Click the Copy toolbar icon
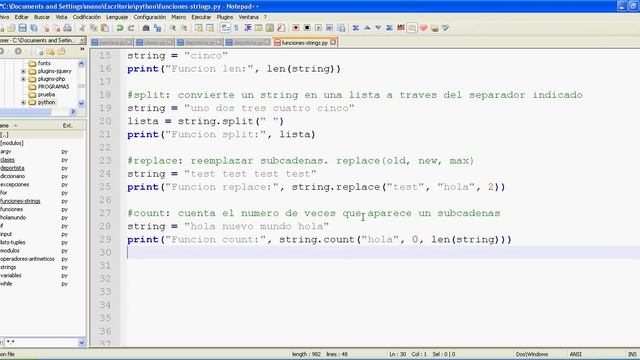 click(x=93, y=28)
